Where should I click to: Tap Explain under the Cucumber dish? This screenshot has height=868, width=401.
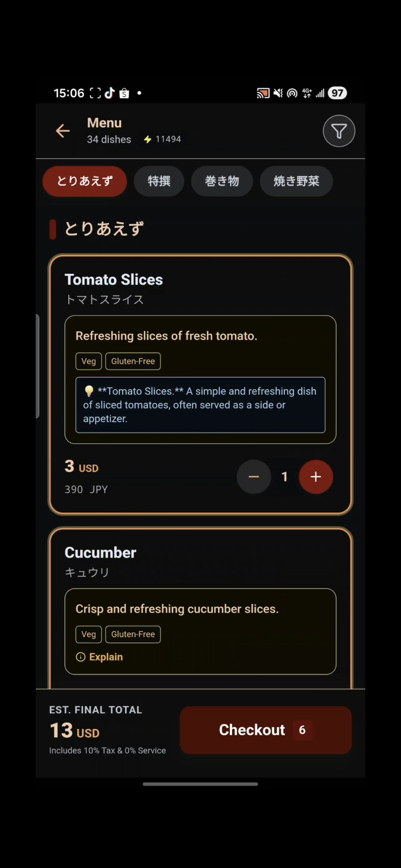coord(106,657)
